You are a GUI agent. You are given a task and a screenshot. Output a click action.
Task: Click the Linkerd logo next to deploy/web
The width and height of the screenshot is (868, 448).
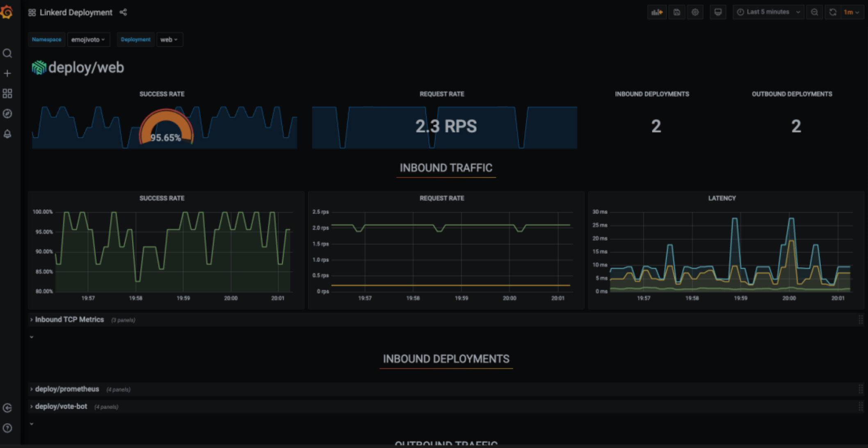click(39, 68)
